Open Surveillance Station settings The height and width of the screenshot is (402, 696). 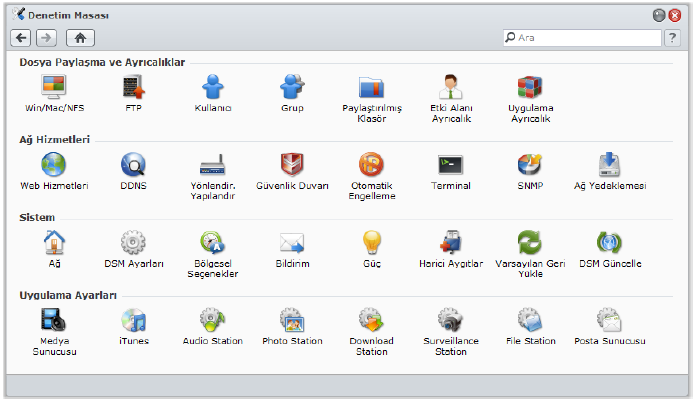click(x=450, y=321)
